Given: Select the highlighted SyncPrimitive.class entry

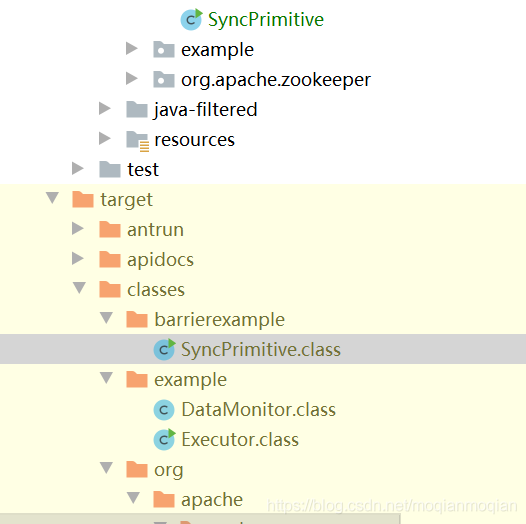Looking at the screenshot, I should point(263,349).
